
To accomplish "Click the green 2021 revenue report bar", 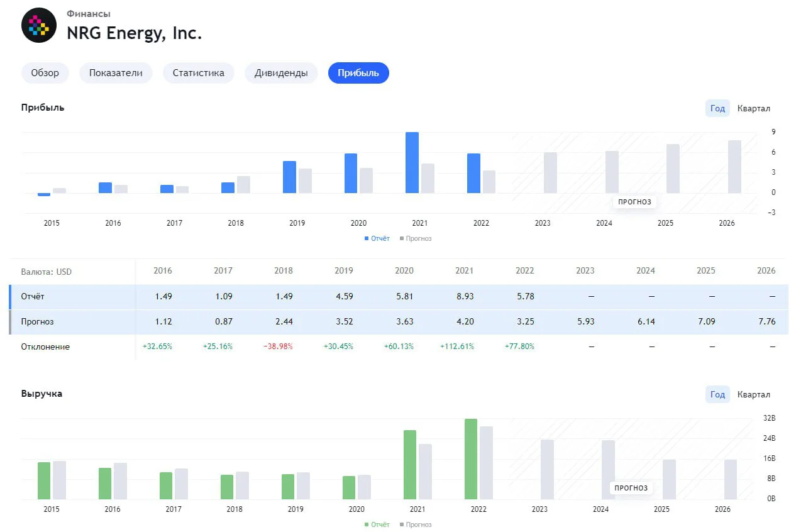I will (x=410, y=465).
